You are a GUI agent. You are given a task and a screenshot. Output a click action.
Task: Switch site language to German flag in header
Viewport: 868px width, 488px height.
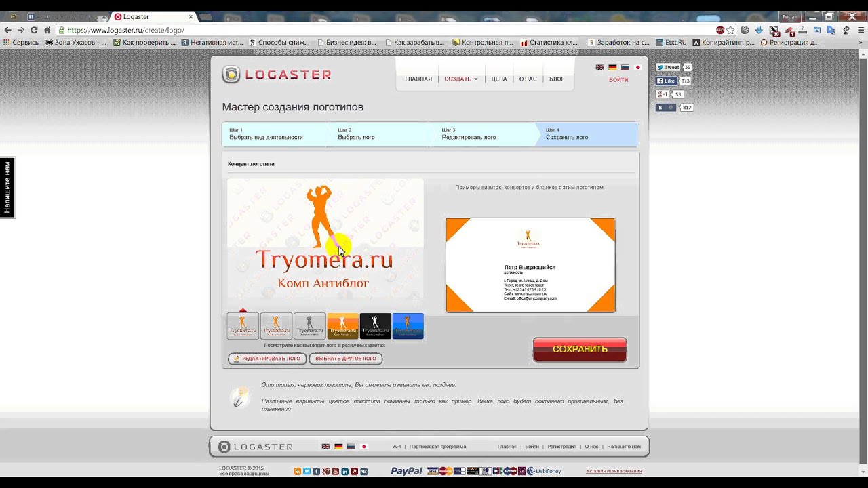612,67
